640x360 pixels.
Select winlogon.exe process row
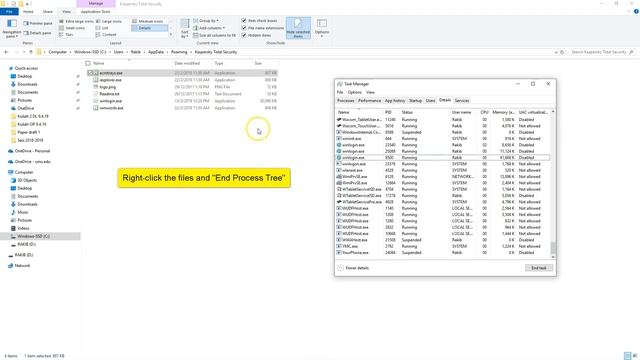[443, 164]
